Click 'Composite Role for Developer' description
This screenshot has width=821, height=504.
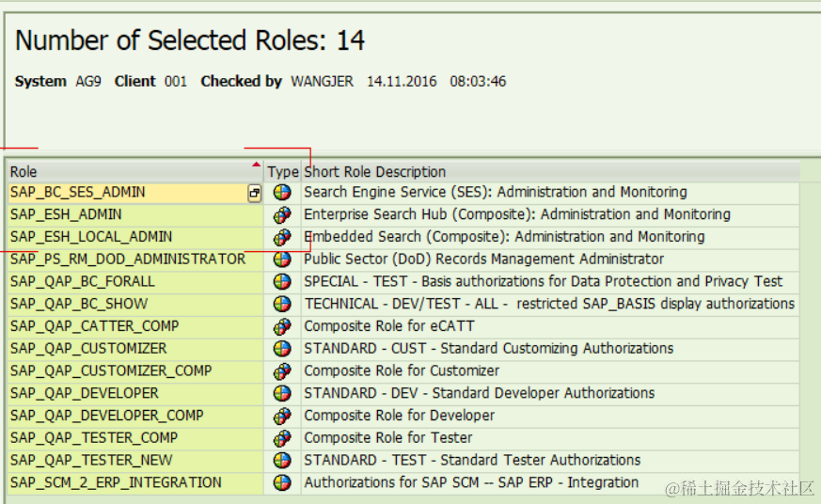399,416
